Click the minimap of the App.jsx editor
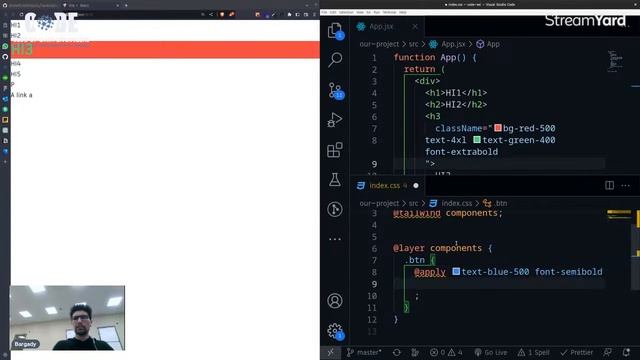640x360 pixels. (x=615, y=61)
